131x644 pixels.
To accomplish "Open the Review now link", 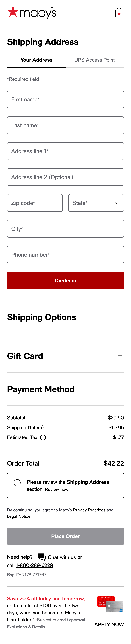I will pyautogui.click(x=56, y=489).
